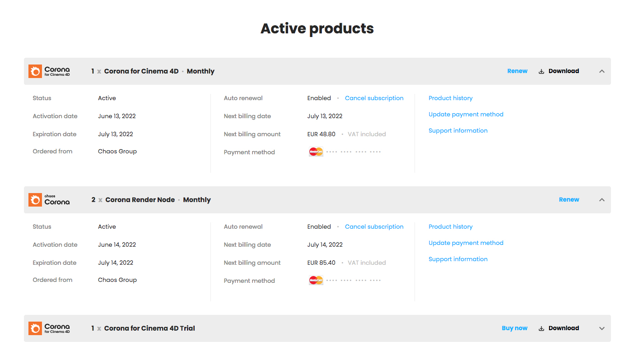This screenshot has height=364, width=620.
Task: Click the download icon in the Cinema 4D Trial row
Action: 541,328
